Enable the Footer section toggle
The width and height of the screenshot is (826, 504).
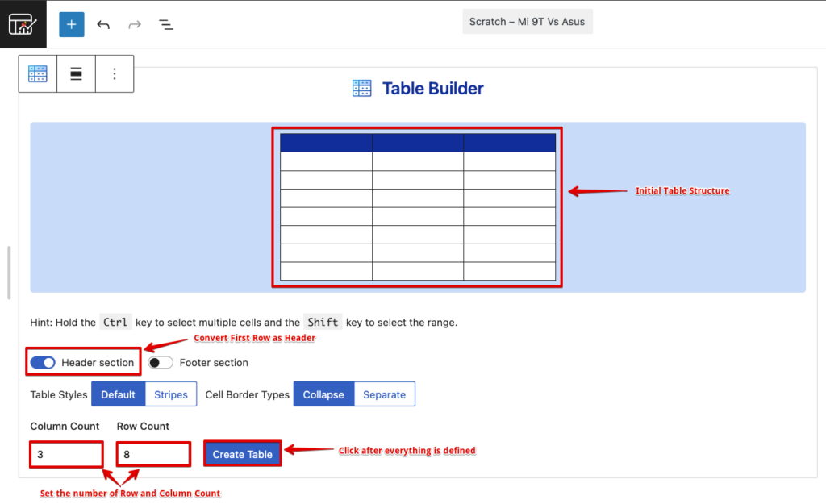(161, 362)
